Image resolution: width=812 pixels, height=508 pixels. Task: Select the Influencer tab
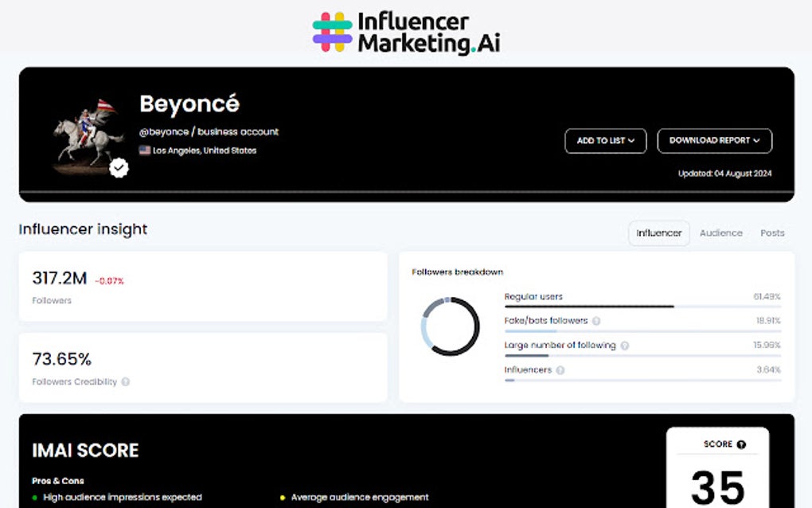click(658, 233)
